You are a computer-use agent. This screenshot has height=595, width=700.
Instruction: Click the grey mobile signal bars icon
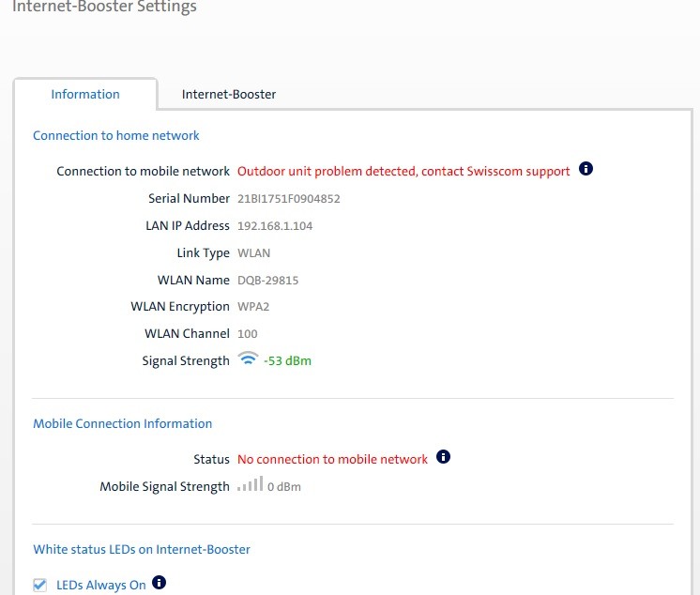250,485
